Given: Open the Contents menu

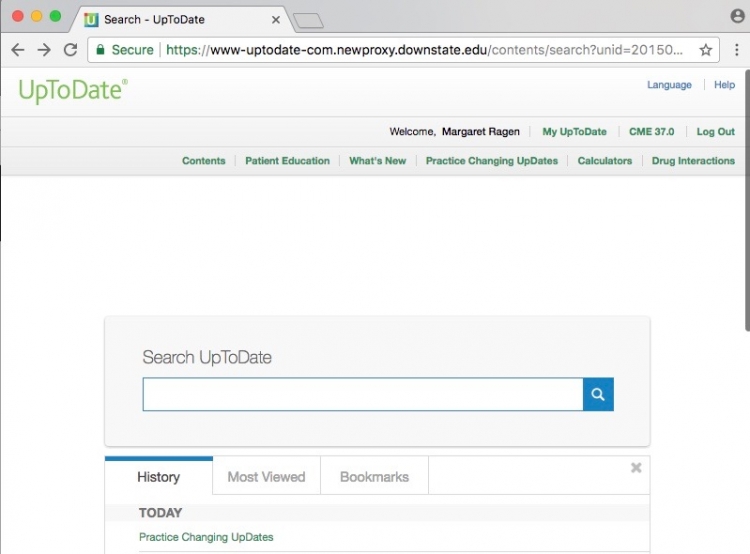Looking at the screenshot, I should tap(203, 161).
